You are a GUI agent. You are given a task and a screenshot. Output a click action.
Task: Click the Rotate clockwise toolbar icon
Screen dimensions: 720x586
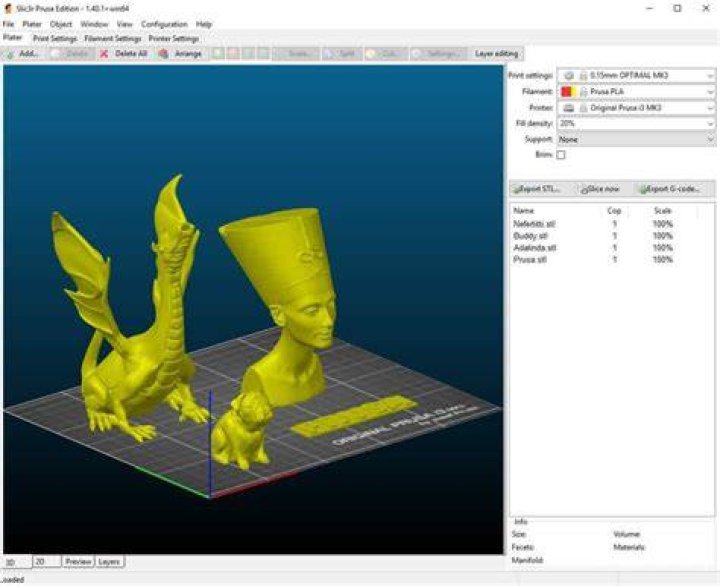[x=263, y=54]
